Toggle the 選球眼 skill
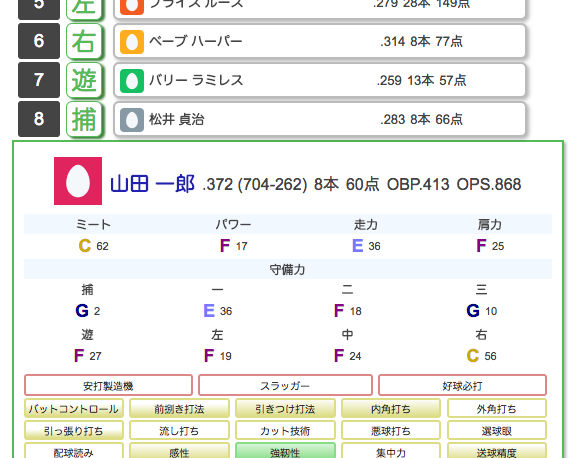 pos(497,430)
